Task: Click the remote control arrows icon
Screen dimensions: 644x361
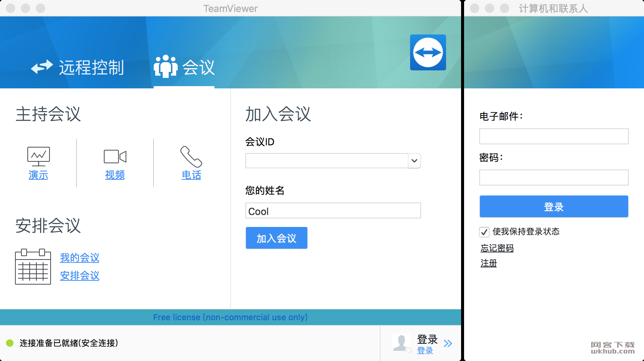Action: coord(42,67)
